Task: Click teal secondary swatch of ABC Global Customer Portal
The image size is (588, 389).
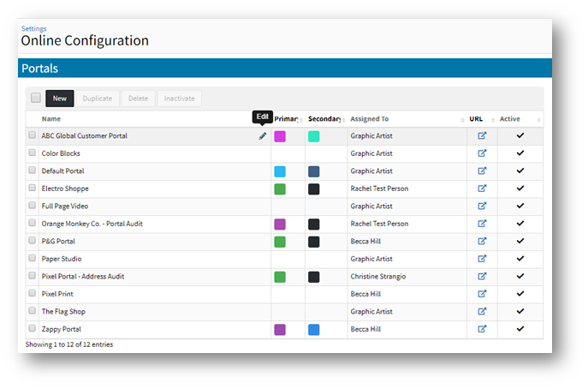Action: [x=314, y=136]
